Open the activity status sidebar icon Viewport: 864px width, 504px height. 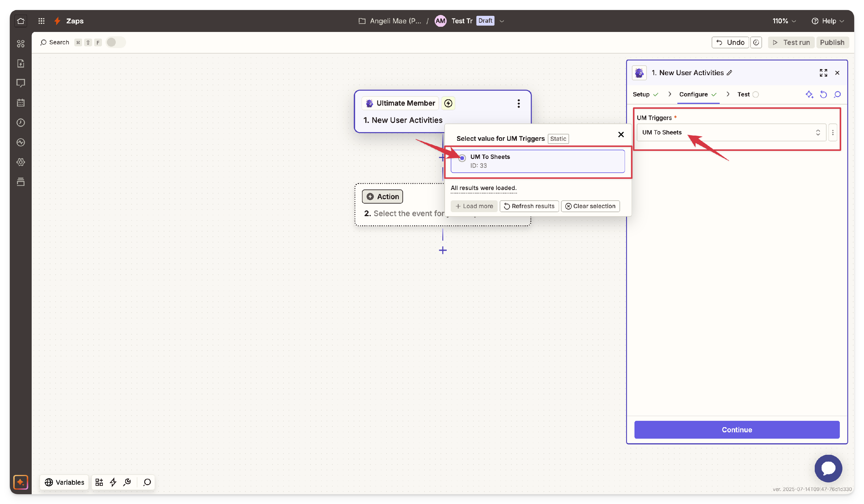[20, 142]
